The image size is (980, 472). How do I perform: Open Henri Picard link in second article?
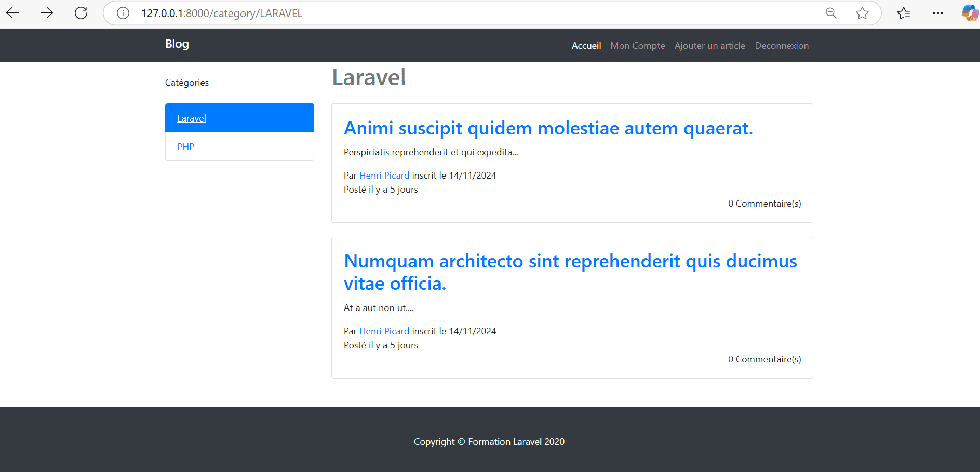(x=384, y=331)
